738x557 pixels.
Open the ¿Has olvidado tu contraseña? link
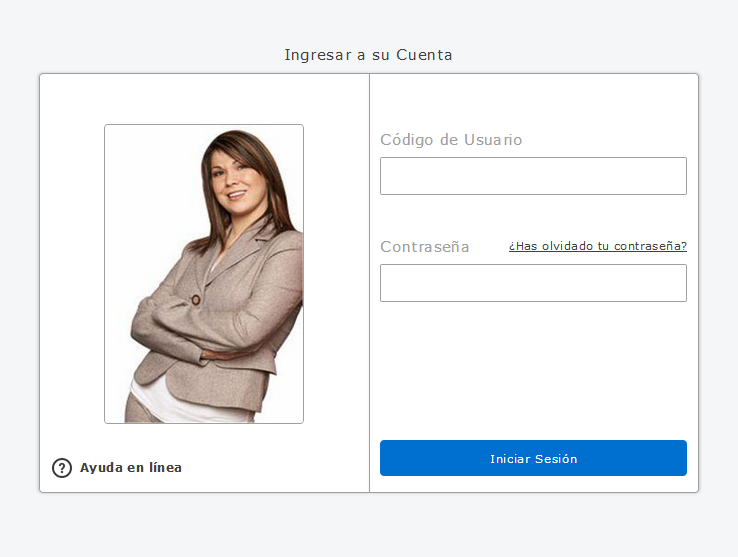[x=597, y=246]
